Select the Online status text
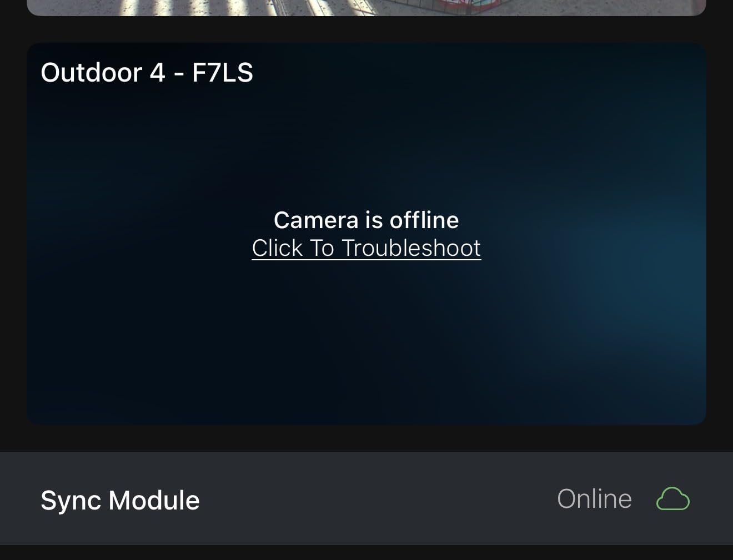The image size is (733, 560). 594,498
